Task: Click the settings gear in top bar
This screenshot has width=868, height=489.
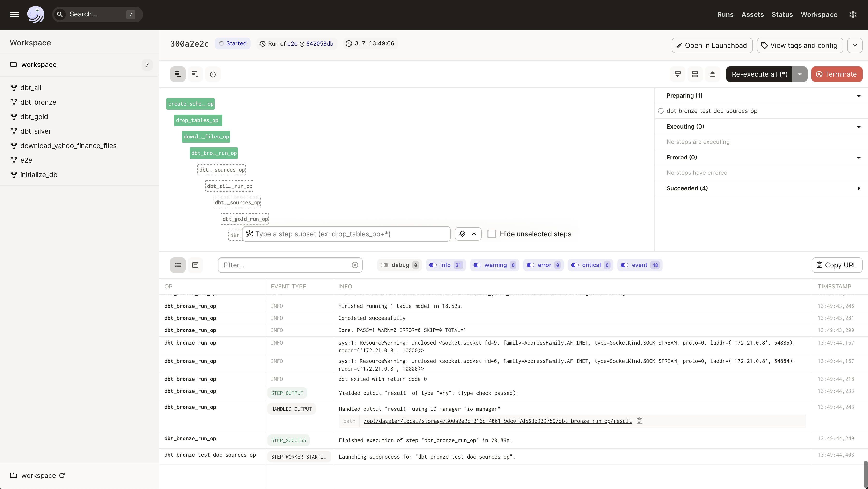Action: (853, 14)
